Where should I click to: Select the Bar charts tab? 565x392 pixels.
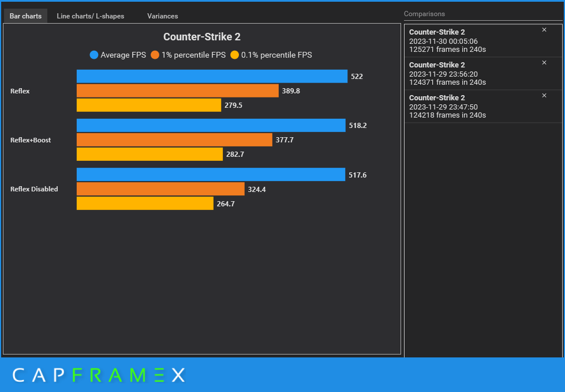point(25,16)
